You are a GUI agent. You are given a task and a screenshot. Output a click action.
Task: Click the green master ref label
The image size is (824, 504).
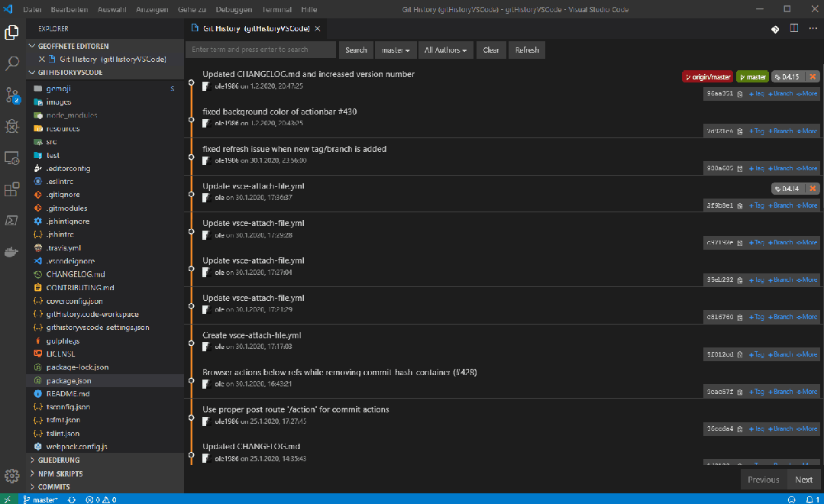752,76
